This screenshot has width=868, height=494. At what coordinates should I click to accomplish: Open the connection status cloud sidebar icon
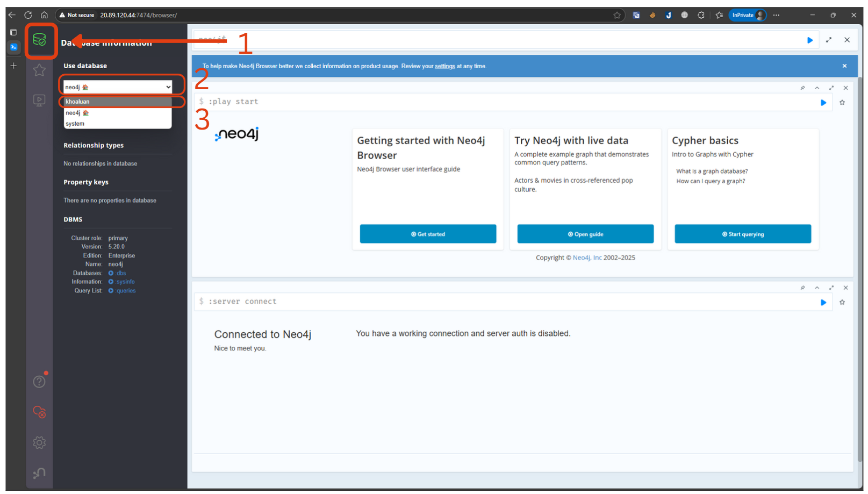pos(39,412)
